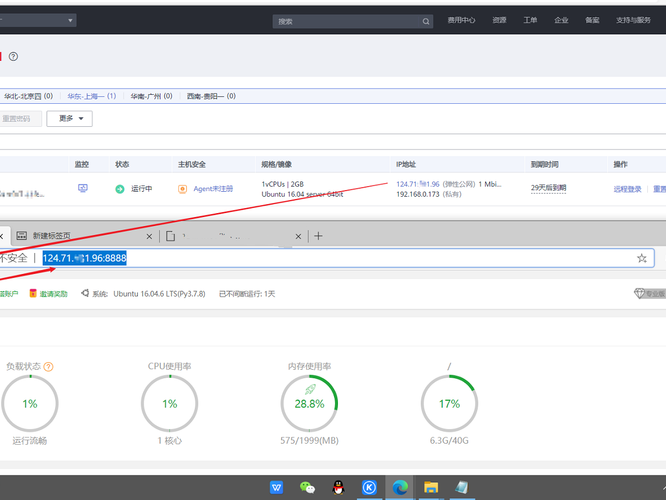
Task: Expand the dropdown at top-left of console header
Action: [37, 20]
